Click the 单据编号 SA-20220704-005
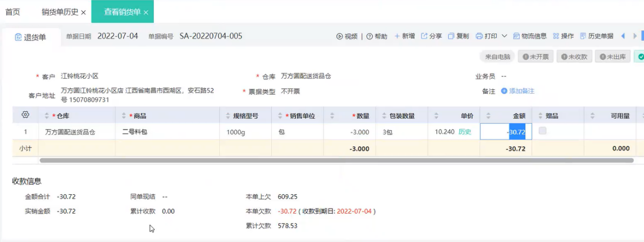644x242 pixels. (x=211, y=36)
